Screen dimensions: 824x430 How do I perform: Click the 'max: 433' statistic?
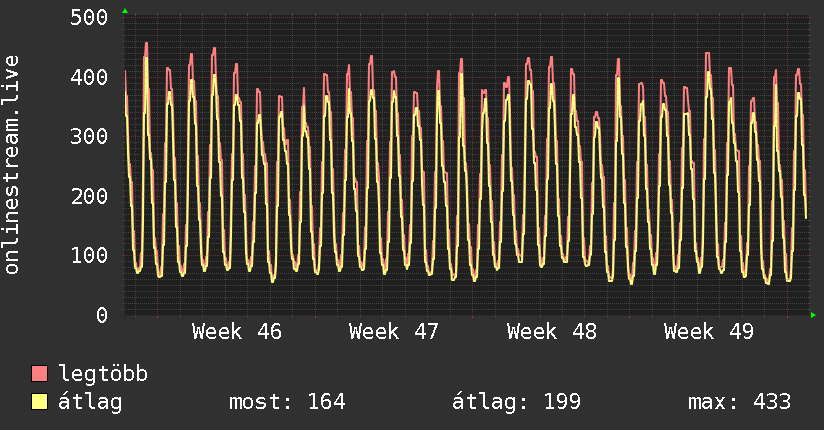739,402
